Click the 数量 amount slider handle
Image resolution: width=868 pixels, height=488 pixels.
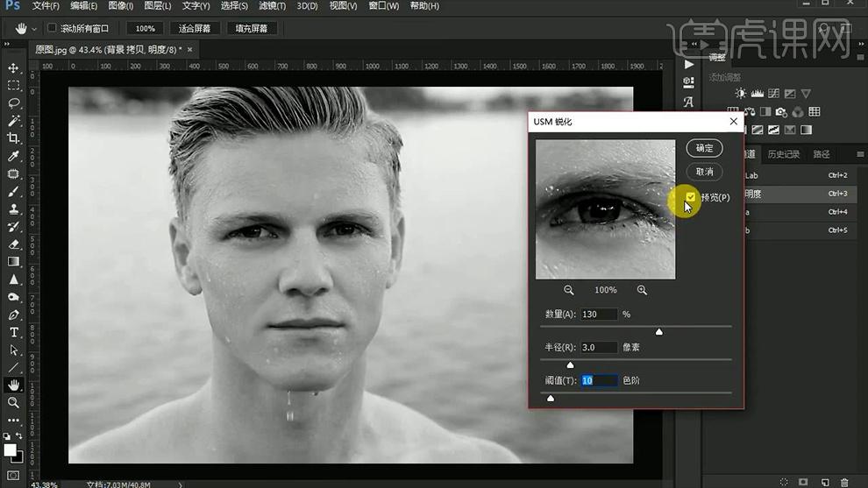click(659, 332)
